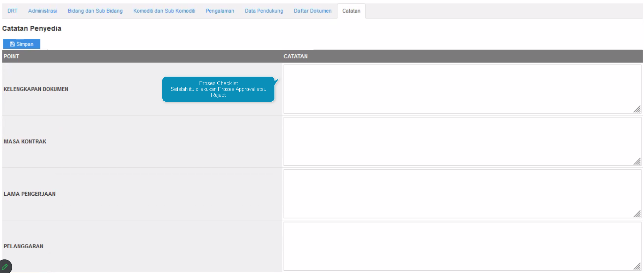
Task: Click the resize handle of the Lama Pengerjaan textarea
Action: (x=637, y=214)
